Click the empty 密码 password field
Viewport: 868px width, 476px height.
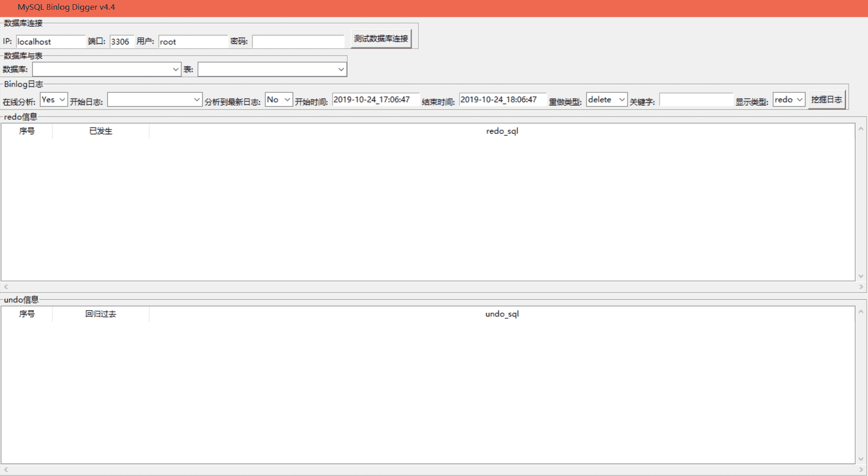[298, 42]
